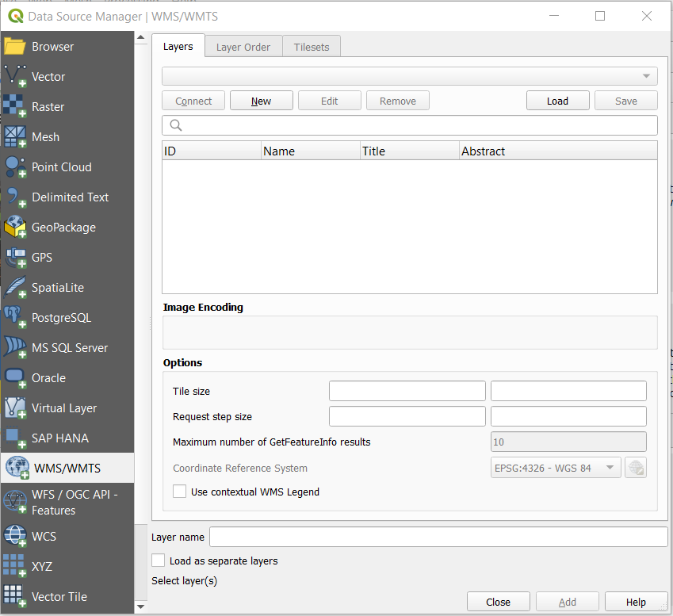
Task: Click the first Tile size field
Action: pyautogui.click(x=407, y=391)
